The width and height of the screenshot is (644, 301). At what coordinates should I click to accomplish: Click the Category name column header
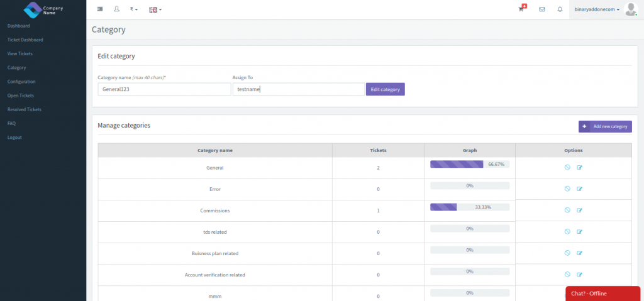coord(215,150)
